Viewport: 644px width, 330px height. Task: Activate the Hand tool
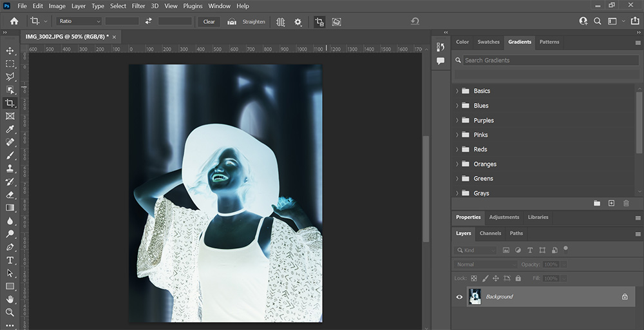coord(10,299)
